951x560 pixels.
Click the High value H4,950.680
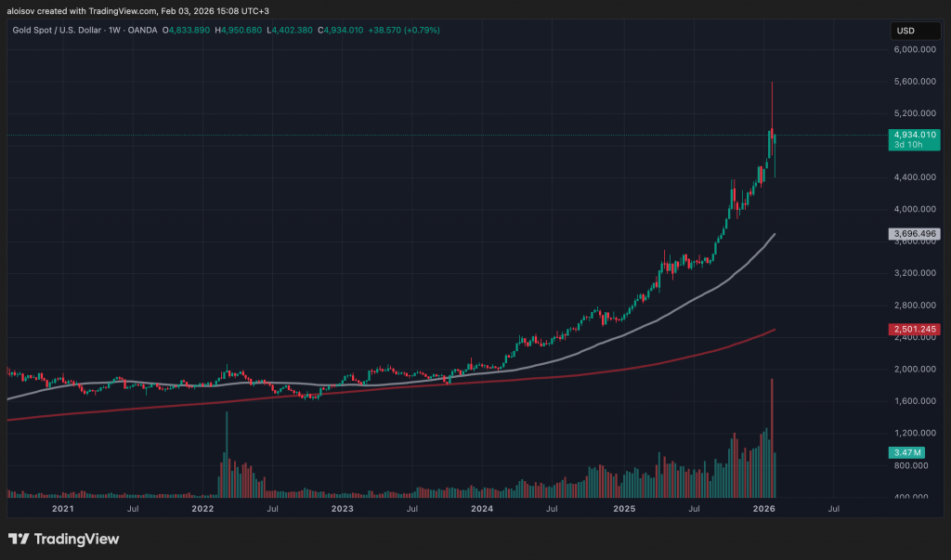240,31
